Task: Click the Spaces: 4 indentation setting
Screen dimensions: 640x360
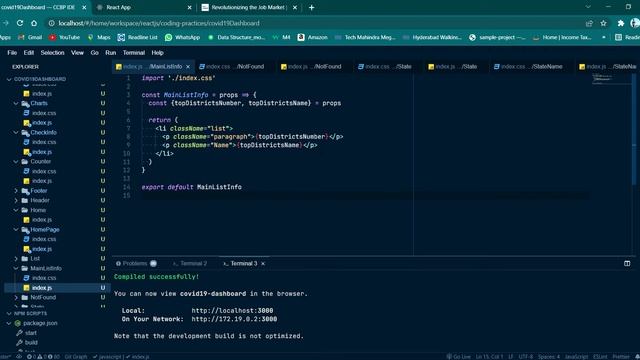Action: click(549, 356)
